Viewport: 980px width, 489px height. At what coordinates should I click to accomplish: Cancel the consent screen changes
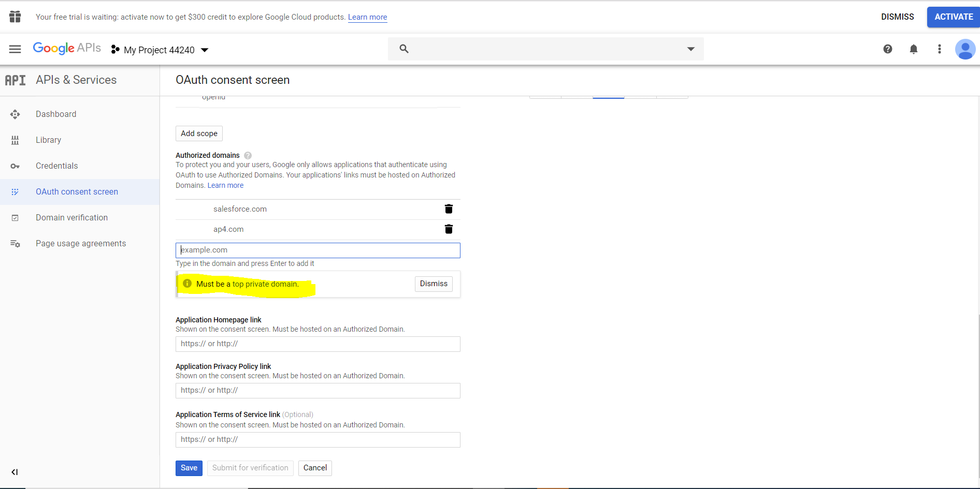[x=315, y=468]
